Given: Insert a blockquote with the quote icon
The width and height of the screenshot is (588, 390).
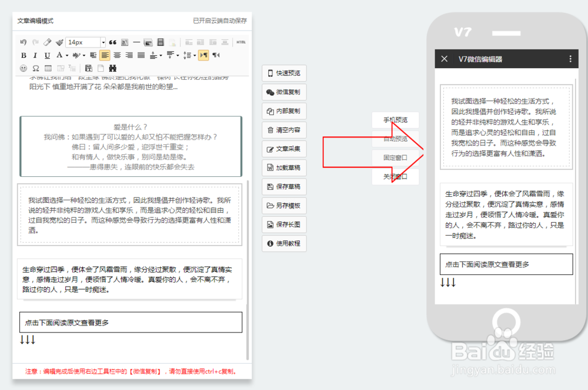Looking at the screenshot, I should (x=113, y=42).
